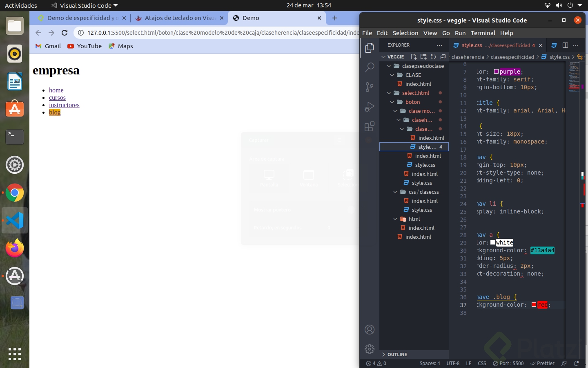Click the New Folder icon in Explorer

pyautogui.click(x=423, y=57)
